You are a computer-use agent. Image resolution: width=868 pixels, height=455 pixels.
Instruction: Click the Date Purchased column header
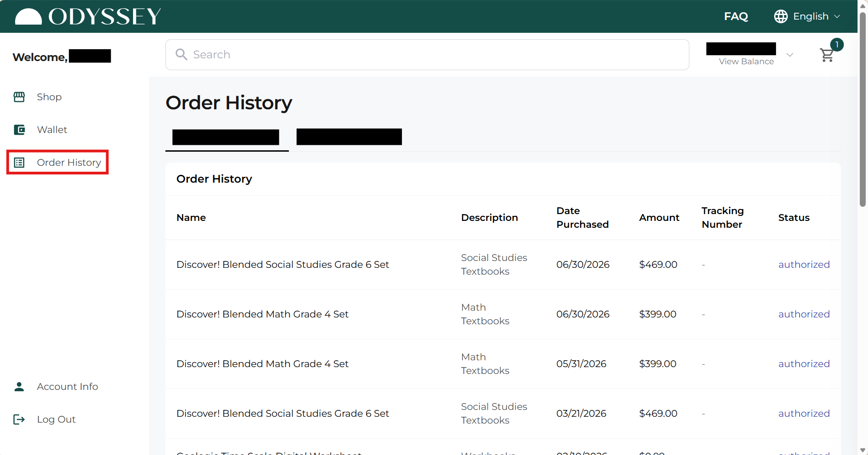click(582, 218)
